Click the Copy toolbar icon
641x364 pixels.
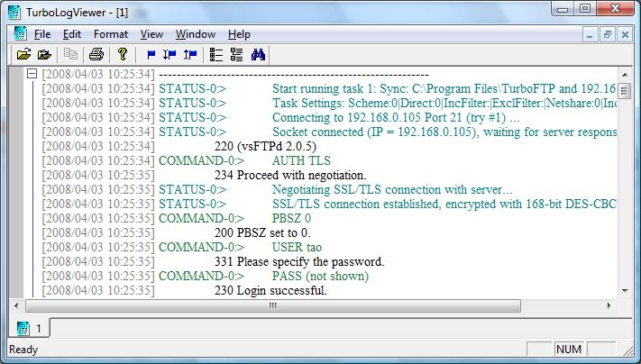pos(70,54)
